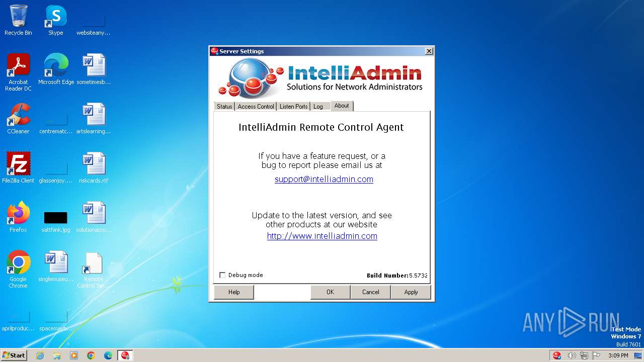Click the taskbar clock showing 3:09 PM

click(618, 355)
